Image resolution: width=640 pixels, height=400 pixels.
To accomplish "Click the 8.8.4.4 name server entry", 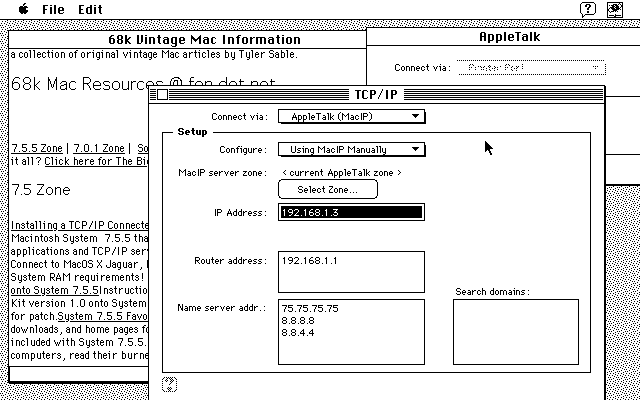I will 298,333.
